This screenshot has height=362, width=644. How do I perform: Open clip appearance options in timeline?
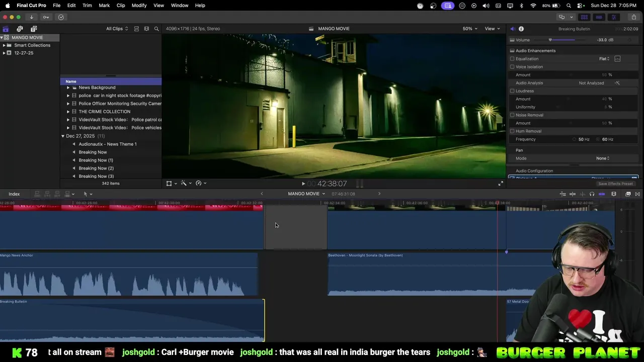pos(613,194)
